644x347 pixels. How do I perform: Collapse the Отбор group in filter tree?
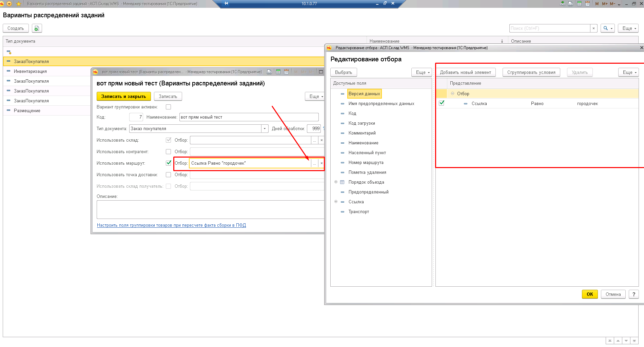(452, 94)
